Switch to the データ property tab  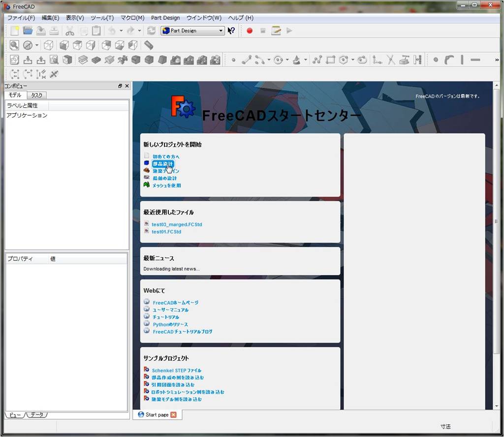coord(36,415)
